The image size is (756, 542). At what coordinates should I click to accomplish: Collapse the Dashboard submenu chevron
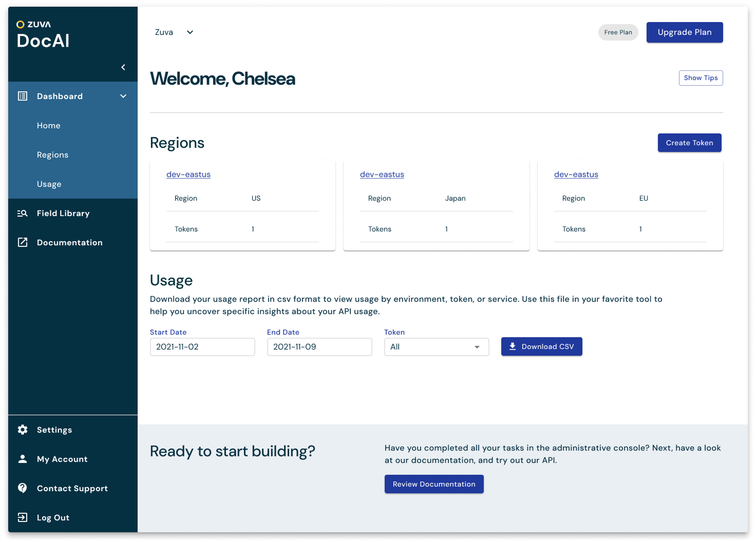[123, 96]
